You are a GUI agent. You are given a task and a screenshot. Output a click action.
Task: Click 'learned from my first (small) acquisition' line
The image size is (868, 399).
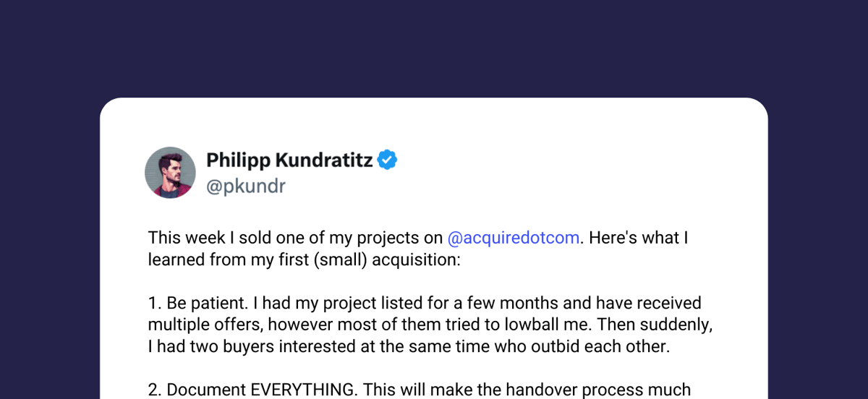click(304, 259)
